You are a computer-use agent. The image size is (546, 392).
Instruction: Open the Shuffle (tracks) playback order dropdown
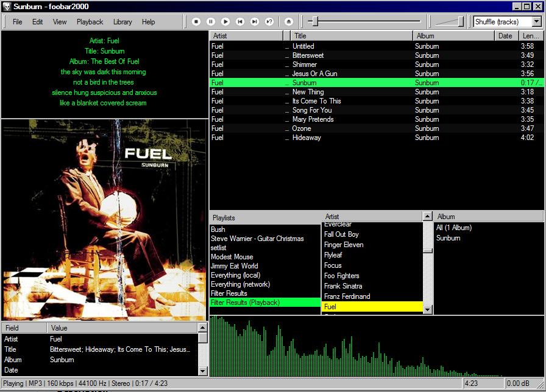point(537,21)
